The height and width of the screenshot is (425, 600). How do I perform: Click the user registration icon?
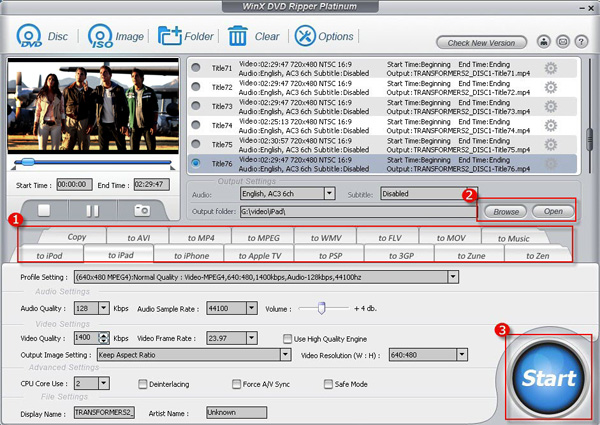544,41
